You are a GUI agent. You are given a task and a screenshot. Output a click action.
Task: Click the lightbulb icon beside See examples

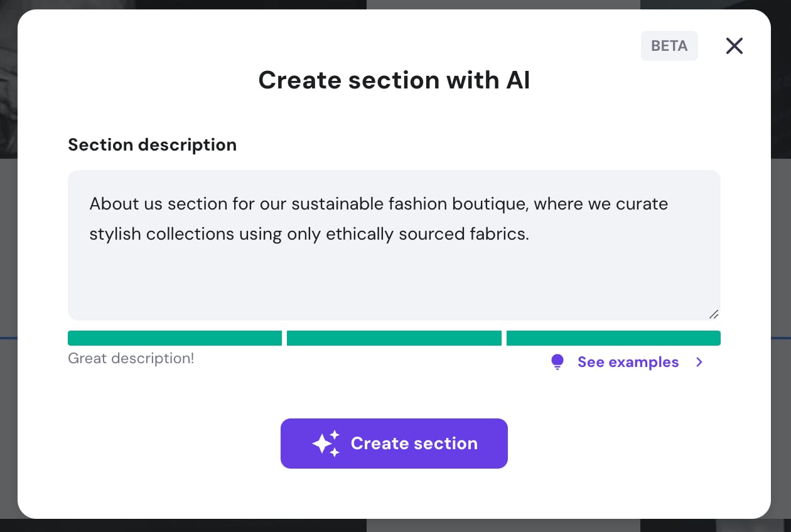point(557,362)
